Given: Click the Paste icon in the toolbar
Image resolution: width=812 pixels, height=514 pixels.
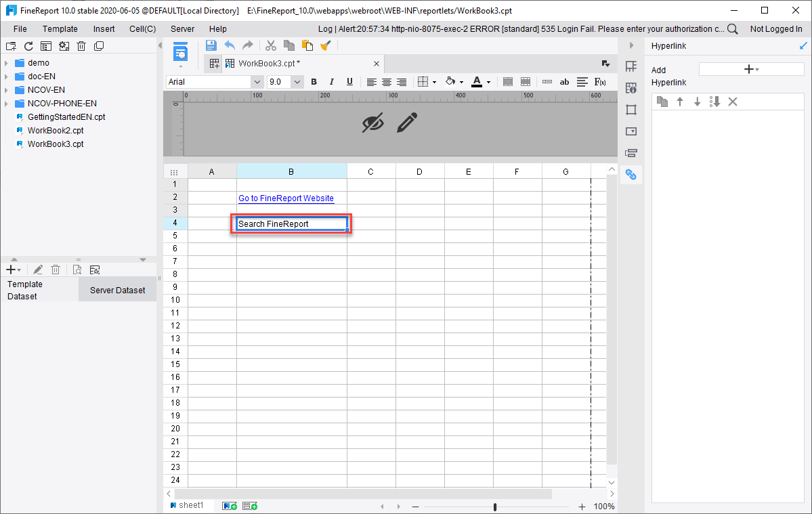Looking at the screenshot, I should point(307,45).
